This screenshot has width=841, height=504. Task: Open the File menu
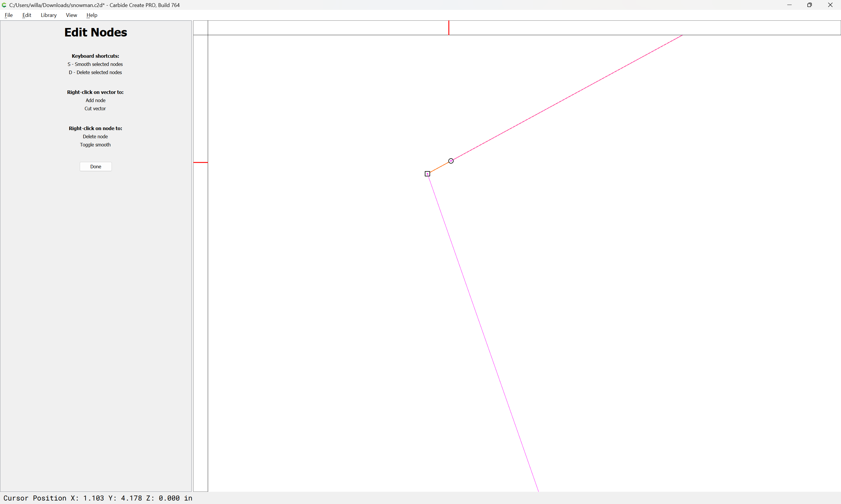[8, 15]
